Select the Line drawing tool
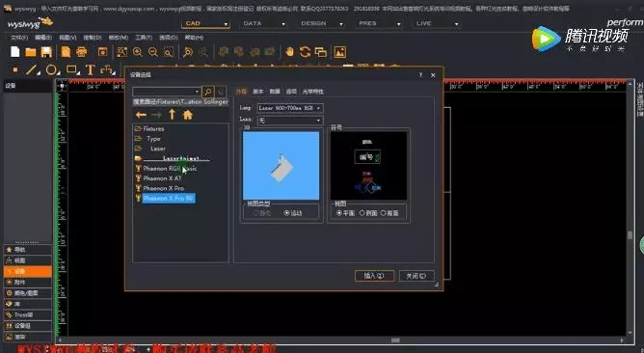Screen dimensions: 644x353 [32, 69]
